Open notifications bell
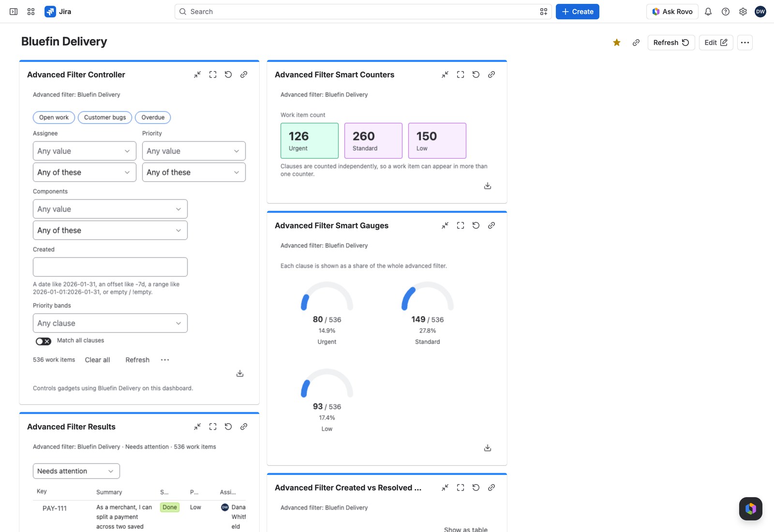This screenshot has height=532, width=774. coord(708,12)
